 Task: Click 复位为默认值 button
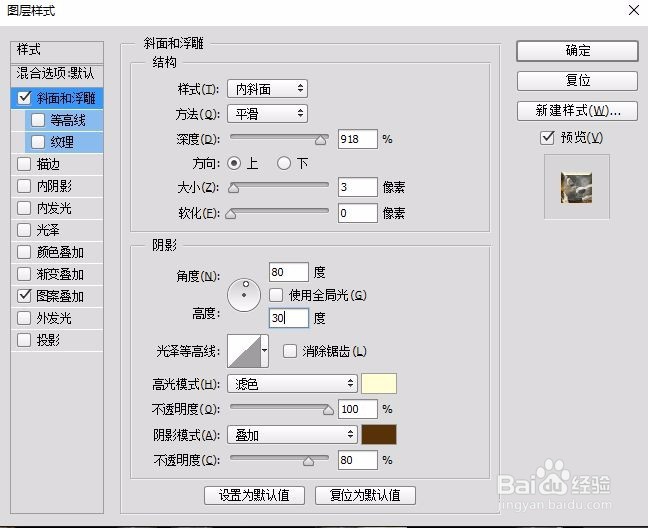pyautogui.click(x=365, y=495)
